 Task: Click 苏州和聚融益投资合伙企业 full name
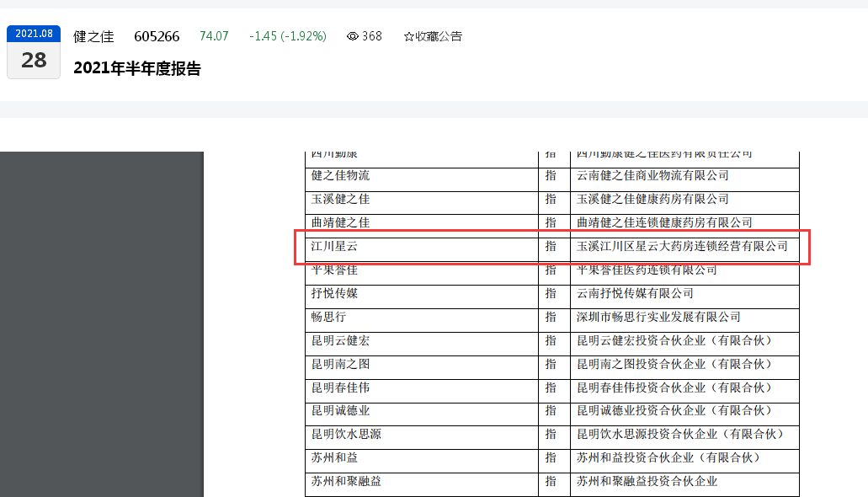(647, 482)
